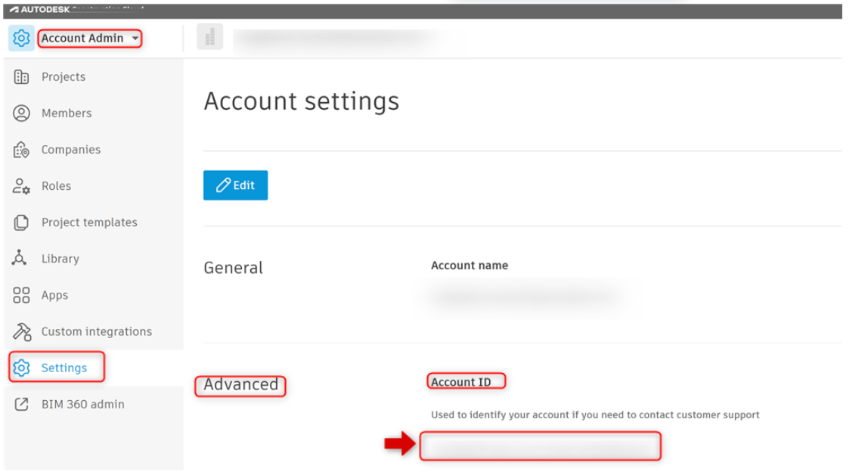Open Companies in sidebar
Image resolution: width=868 pixels, height=475 pixels.
(71, 150)
